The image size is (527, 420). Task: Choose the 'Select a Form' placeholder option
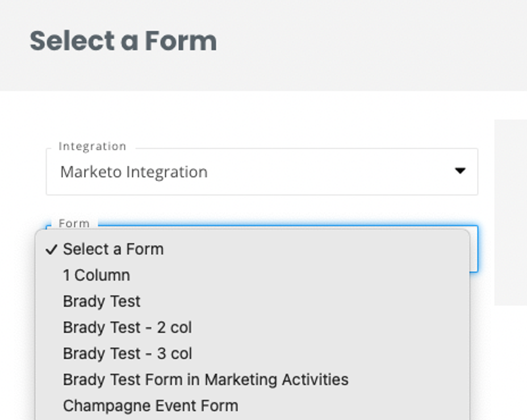point(114,249)
